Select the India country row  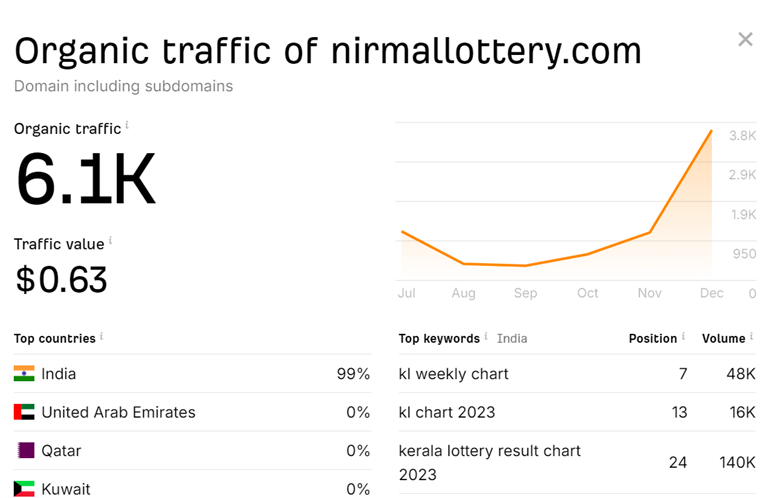click(192, 374)
